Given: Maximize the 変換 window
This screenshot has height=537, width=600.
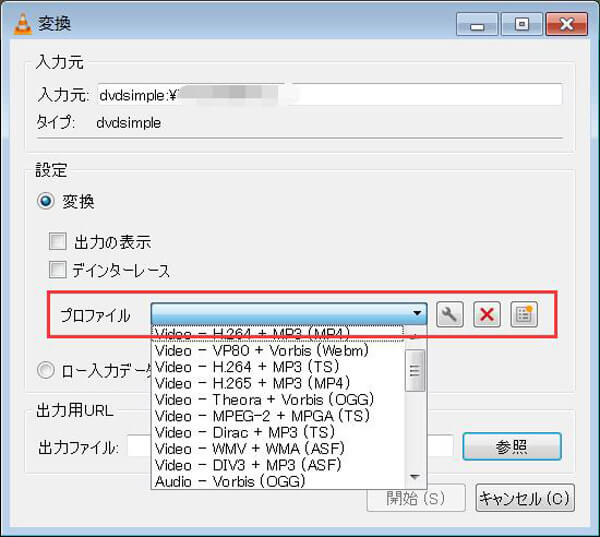Looking at the screenshot, I should point(522,24).
